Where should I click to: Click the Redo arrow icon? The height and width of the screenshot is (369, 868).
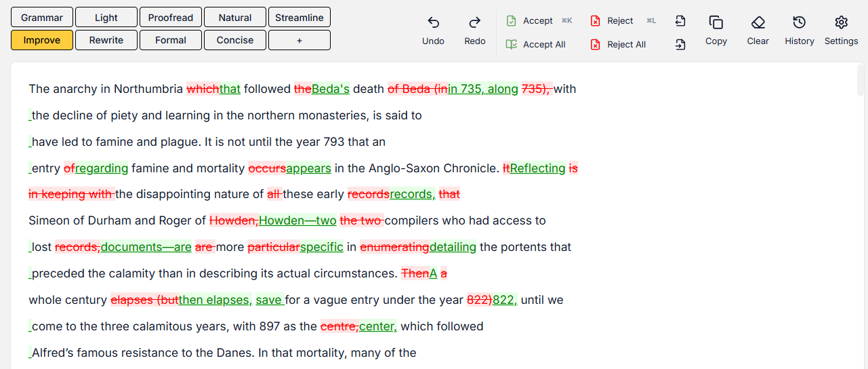(x=475, y=22)
